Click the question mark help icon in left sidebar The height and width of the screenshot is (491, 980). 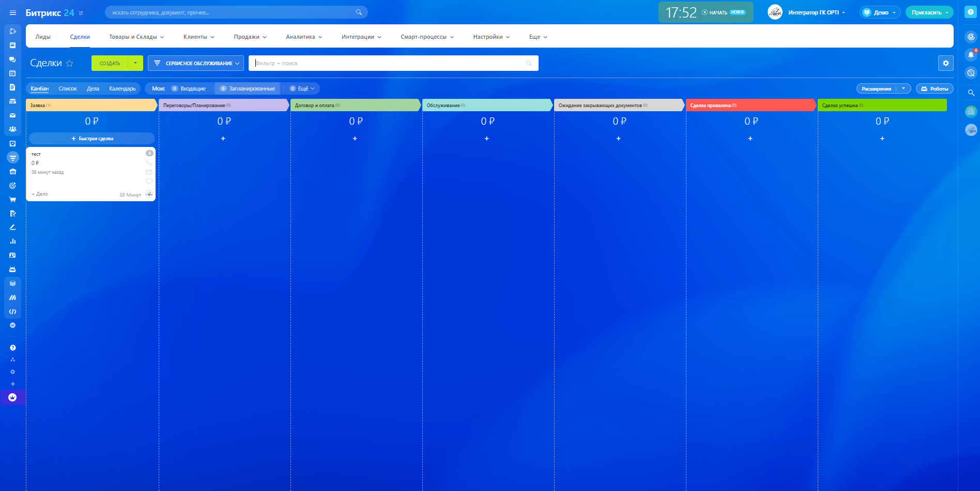click(12, 348)
